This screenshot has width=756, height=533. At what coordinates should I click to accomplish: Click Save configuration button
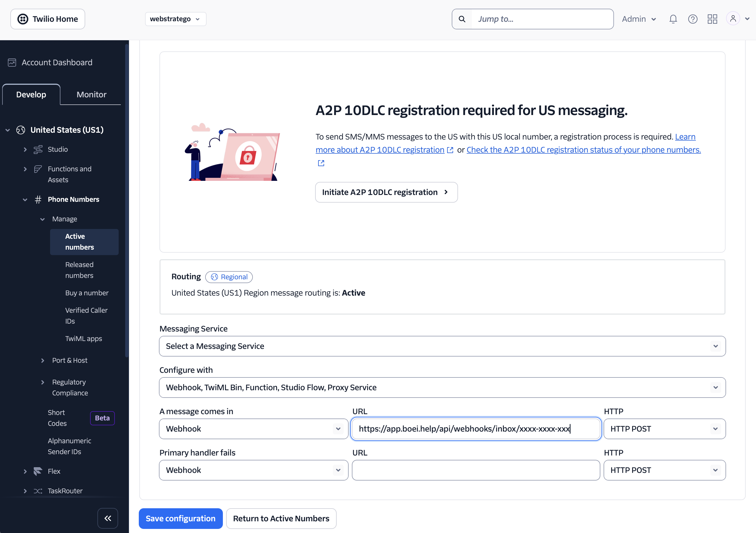coord(180,519)
